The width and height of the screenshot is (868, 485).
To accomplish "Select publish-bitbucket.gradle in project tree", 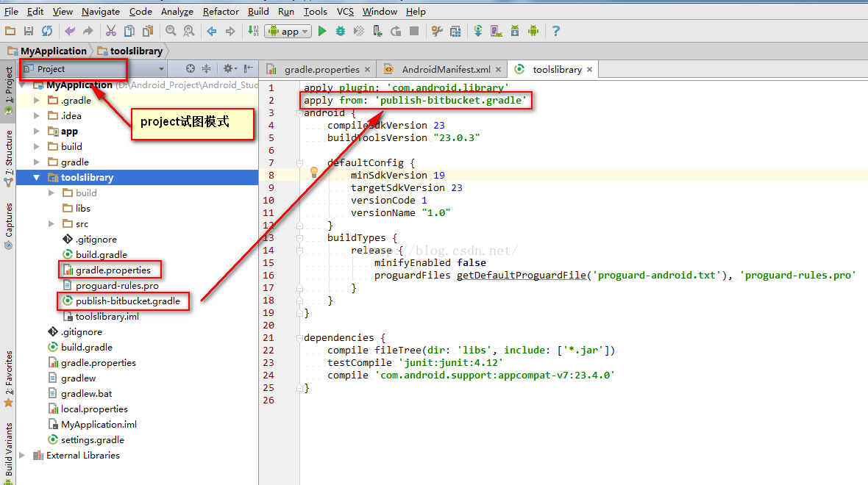I will 128,301.
